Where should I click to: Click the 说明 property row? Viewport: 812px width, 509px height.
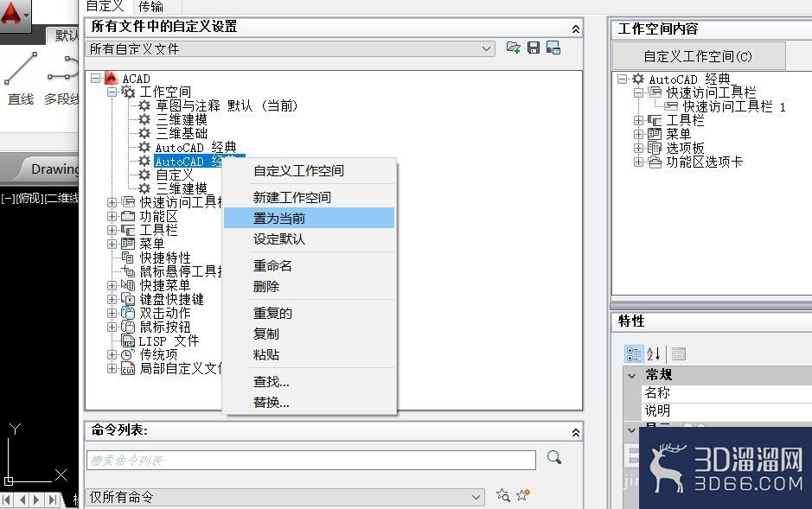726,410
